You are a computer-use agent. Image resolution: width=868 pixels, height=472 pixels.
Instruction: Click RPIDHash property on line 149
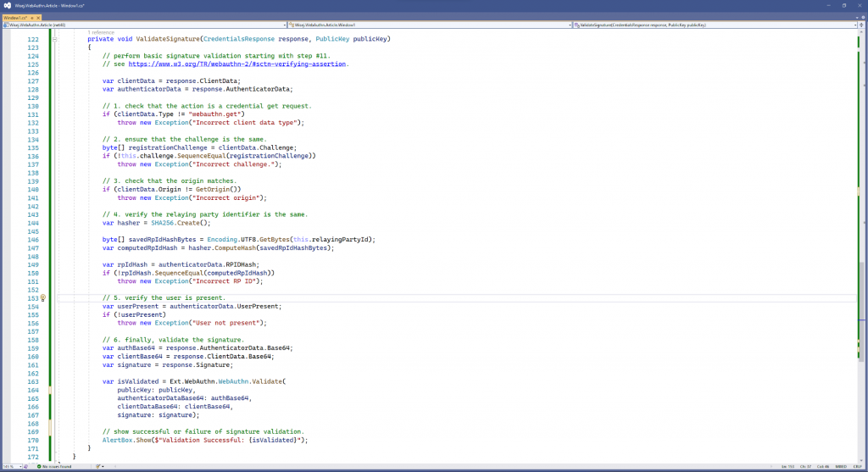[x=241, y=264]
